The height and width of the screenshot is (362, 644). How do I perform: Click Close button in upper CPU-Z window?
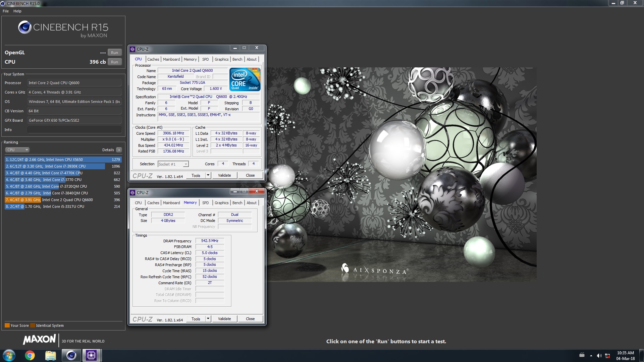pyautogui.click(x=250, y=175)
